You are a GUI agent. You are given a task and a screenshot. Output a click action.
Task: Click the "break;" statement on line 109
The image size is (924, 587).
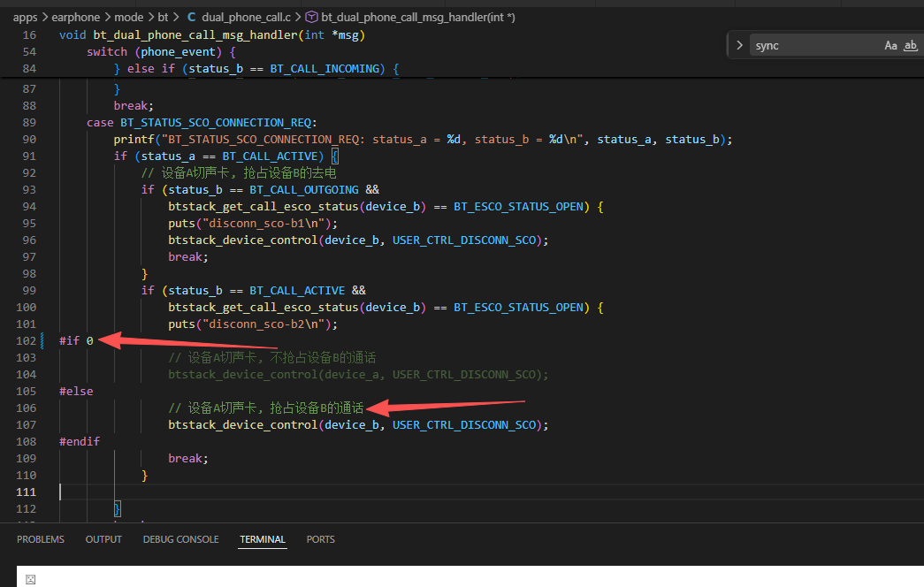188,459
